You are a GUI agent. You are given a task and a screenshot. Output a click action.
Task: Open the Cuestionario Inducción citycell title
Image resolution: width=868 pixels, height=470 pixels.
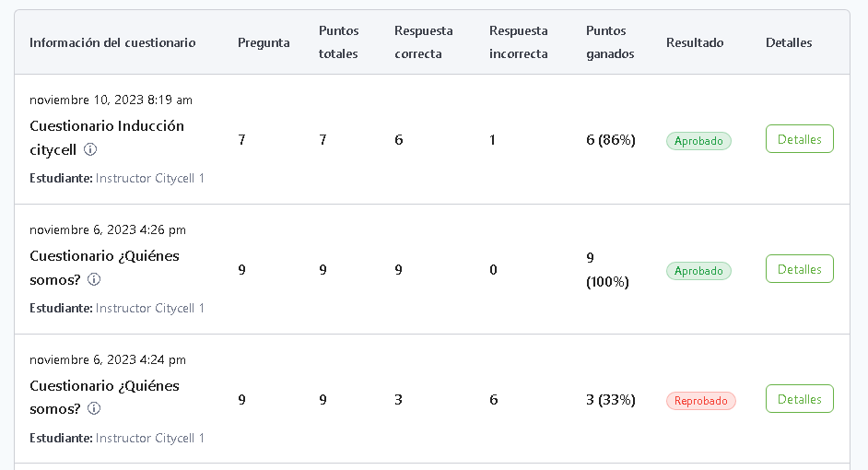(106, 126)
